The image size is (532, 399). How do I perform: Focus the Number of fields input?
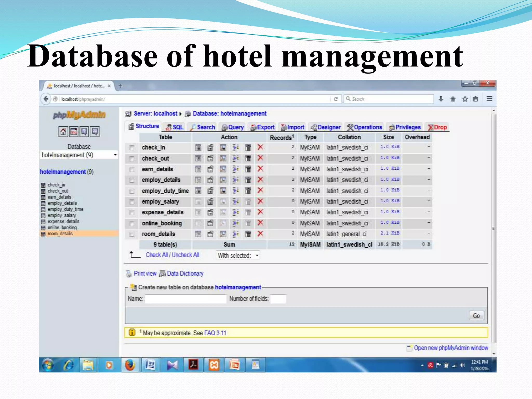(278, 299)
